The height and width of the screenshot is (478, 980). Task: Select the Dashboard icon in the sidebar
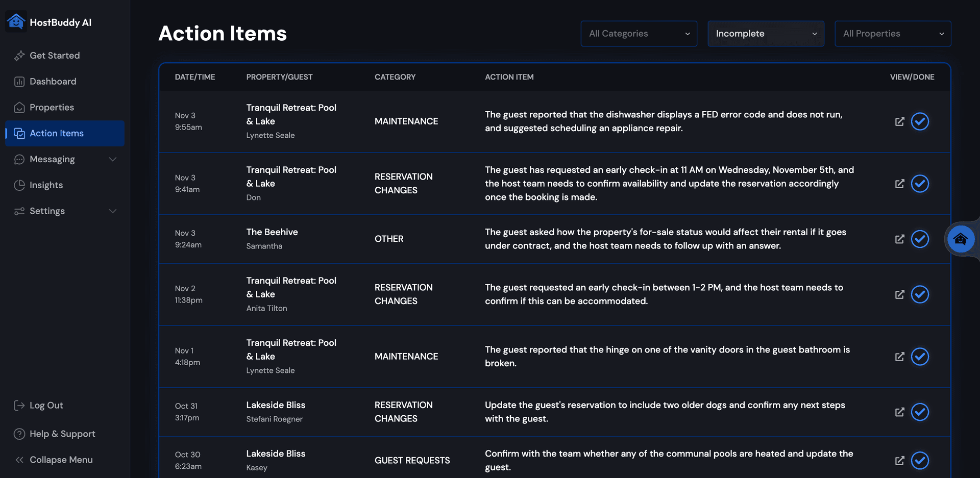[x=19, y=82]
